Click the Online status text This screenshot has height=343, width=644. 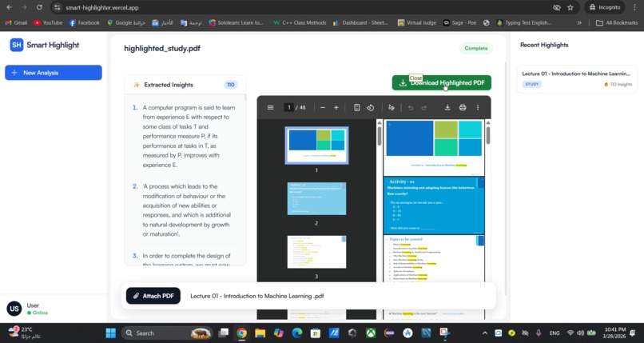coord(40,313)
